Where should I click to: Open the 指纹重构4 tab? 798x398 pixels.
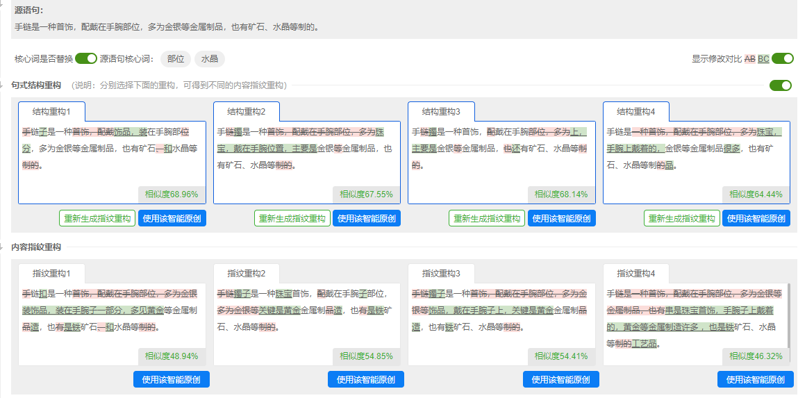click(x=636, y=273)
